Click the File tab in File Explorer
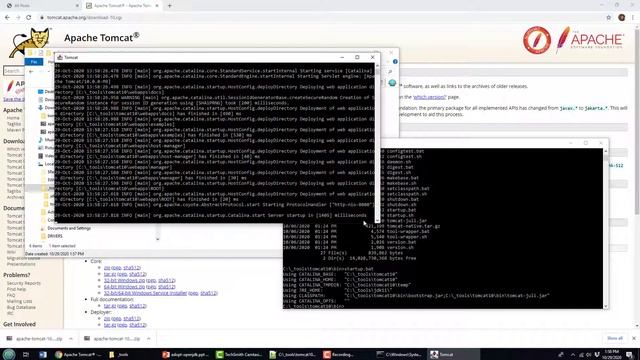This screenshot has height=360, width=640. [34, 62]
